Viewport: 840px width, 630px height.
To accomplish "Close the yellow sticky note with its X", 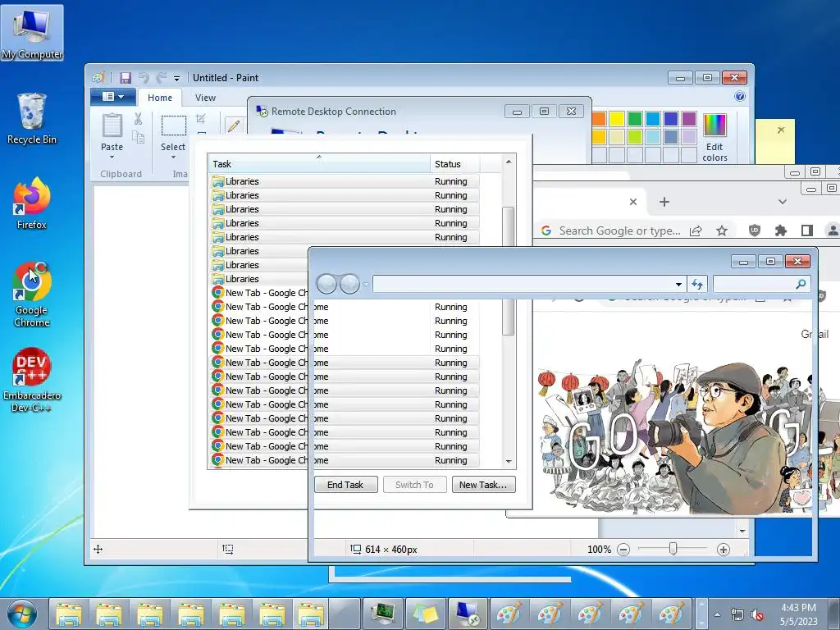I will [781, 130].
